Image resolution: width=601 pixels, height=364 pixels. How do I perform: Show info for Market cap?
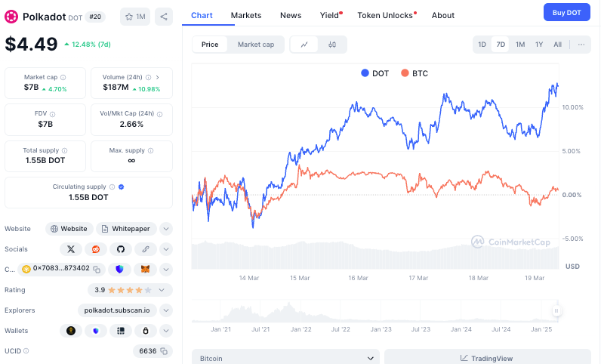(x=63, y=77)
